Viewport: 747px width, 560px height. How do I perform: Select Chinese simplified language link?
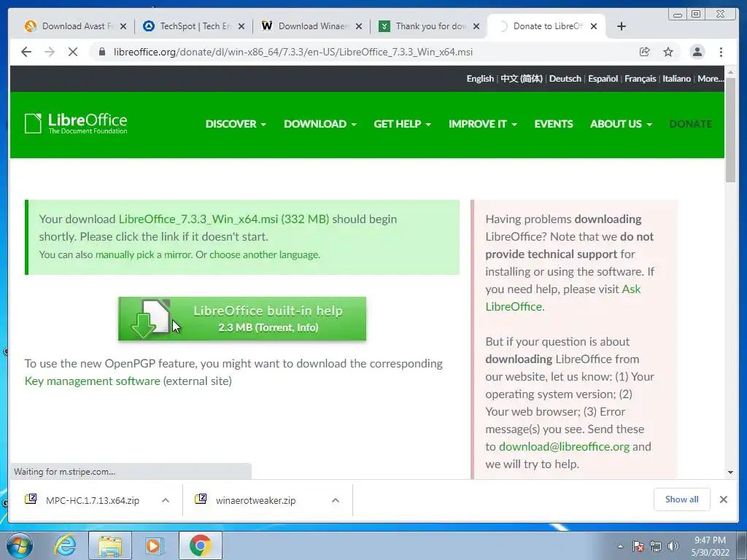pyautogui.click(x=521, y=79)
